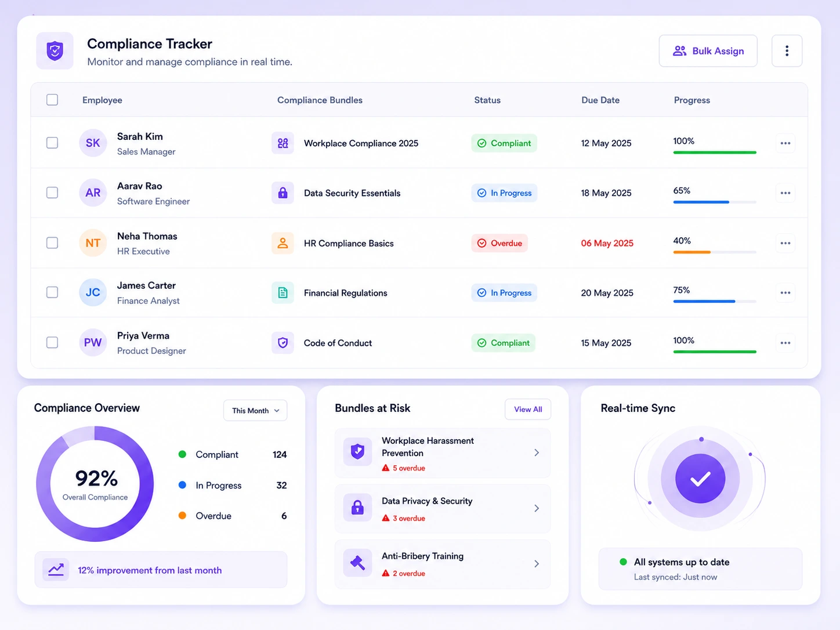Screen dimensions: 840x630
Task: Click the Compliant status badge for Priya Verma
Action: coord(503,343)
